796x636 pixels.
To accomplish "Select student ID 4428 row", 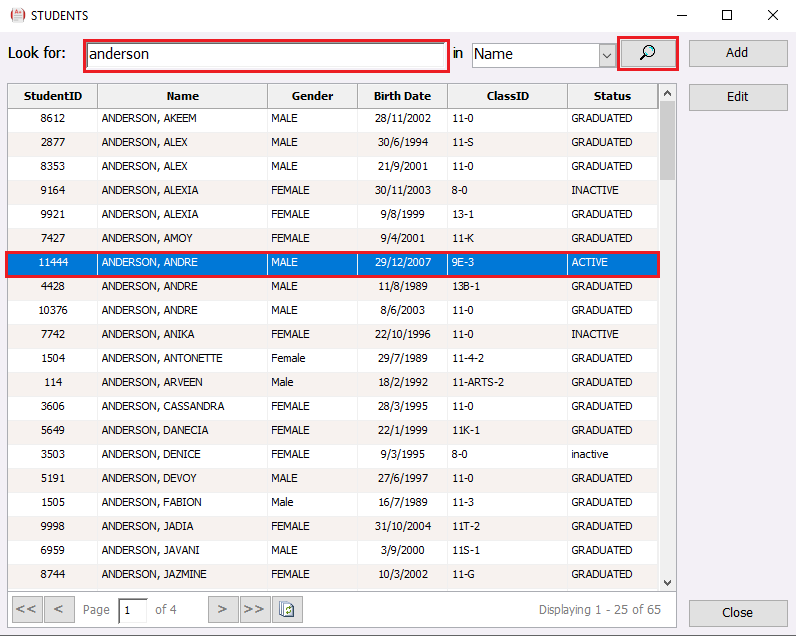I will (x=333, y=286).
